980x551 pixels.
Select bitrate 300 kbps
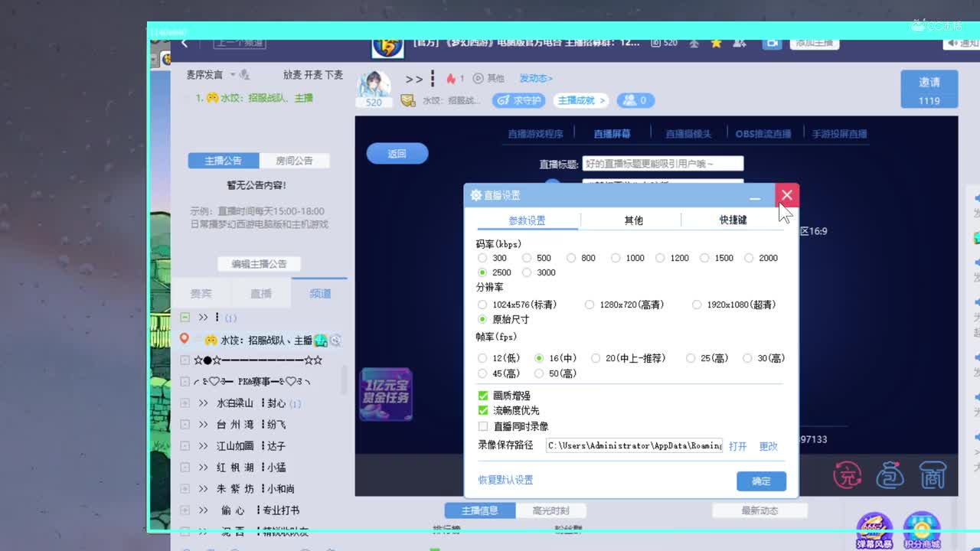pyautogui.click(x=482, y=258)
